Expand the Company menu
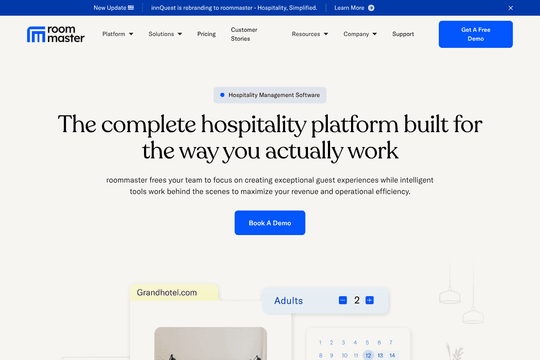The width and height of the screenshot is (540, 360). [360, 34]
